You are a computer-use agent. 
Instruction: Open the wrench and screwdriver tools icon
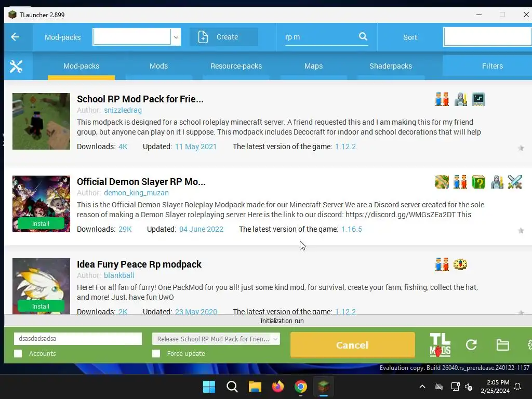[x=16, y=66]
